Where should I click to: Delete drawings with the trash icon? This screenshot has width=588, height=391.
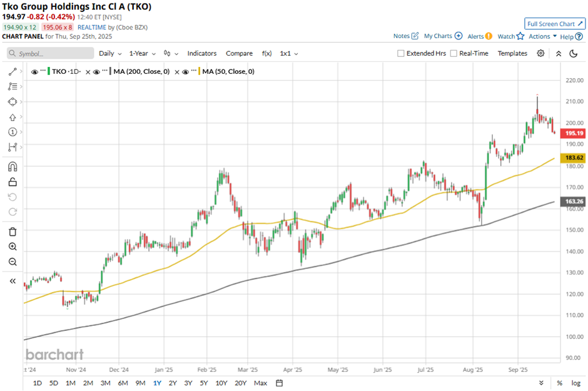click(x=13, y=231)
